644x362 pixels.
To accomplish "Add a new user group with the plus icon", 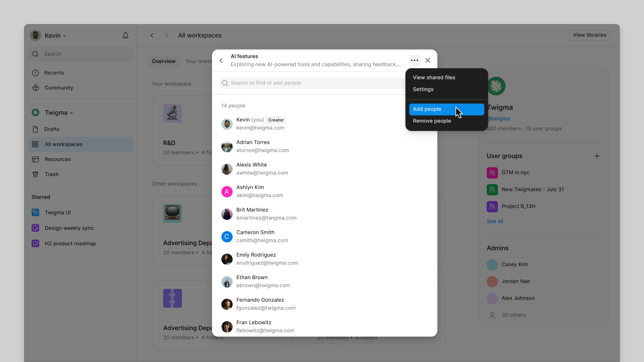I will coord(597,156).
